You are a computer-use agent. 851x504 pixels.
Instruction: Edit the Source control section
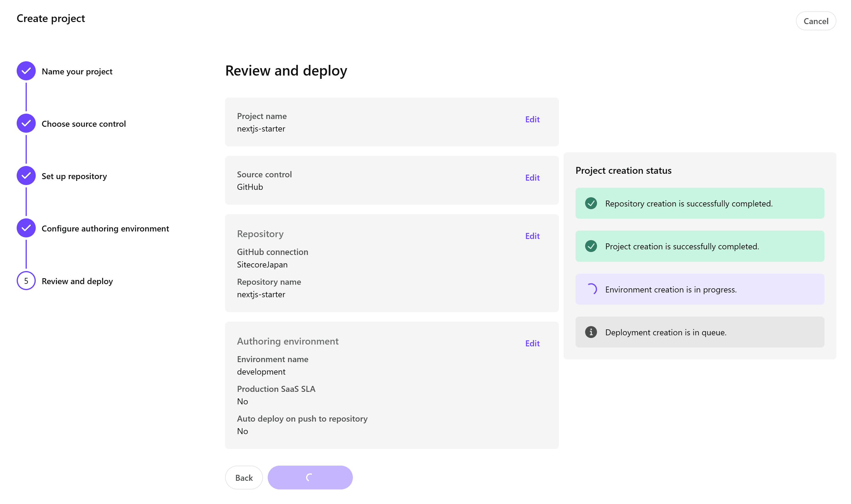click(x=532, y=178)
